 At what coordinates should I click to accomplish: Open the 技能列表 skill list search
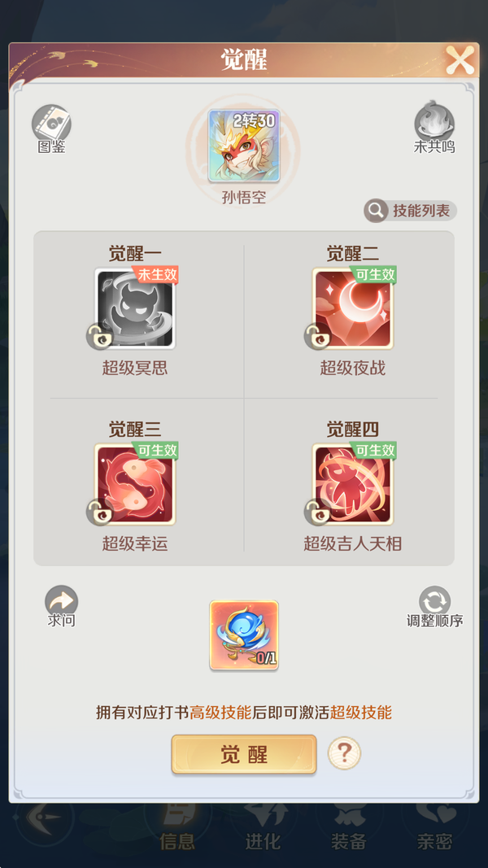(x=410, y=211)
